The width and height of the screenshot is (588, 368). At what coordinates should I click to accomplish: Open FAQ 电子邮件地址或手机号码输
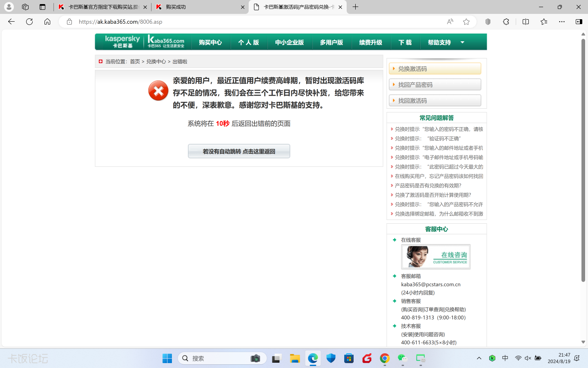tap(439, 157)
